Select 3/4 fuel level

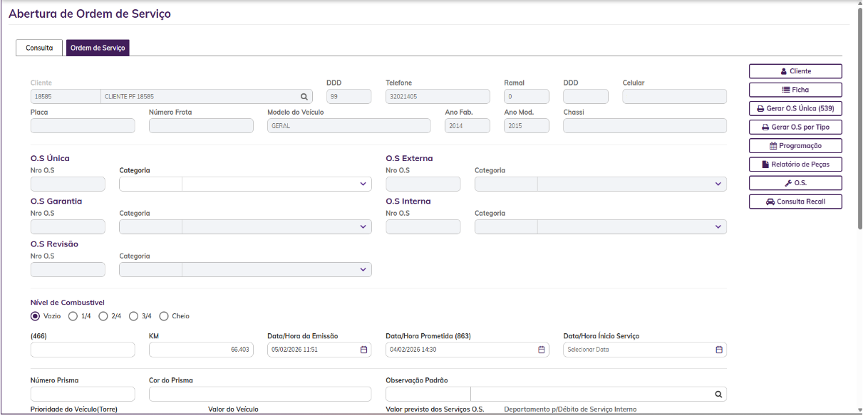133,316
